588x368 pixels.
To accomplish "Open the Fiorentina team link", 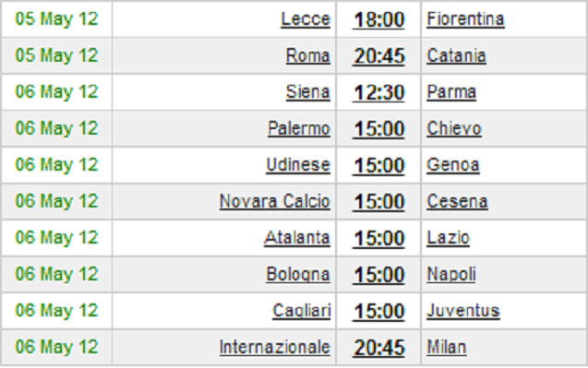I will coord(465,18).
